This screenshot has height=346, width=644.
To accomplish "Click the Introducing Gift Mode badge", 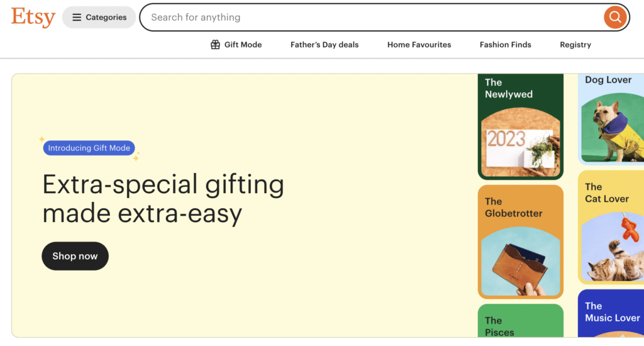I will pos(89,148).
